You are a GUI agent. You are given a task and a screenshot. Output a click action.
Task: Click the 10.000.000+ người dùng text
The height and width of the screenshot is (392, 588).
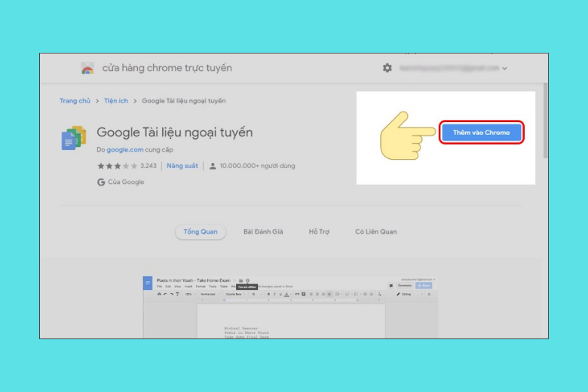click(x=257, y=166)
